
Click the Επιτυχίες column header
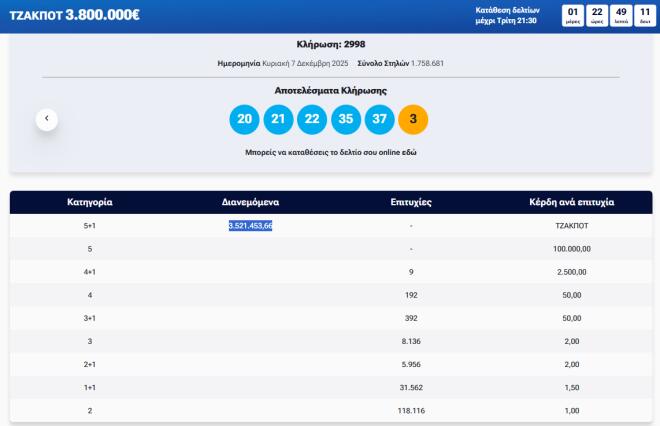click(x=411, y=202)
